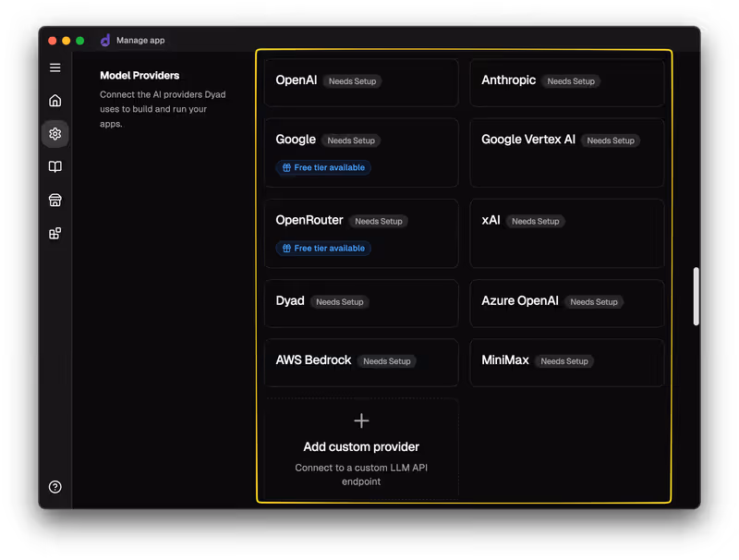Click 'Connect to a custom LLM API endpoint' text
This screenshot has width=739, height=560.
[x=361, y=475]
